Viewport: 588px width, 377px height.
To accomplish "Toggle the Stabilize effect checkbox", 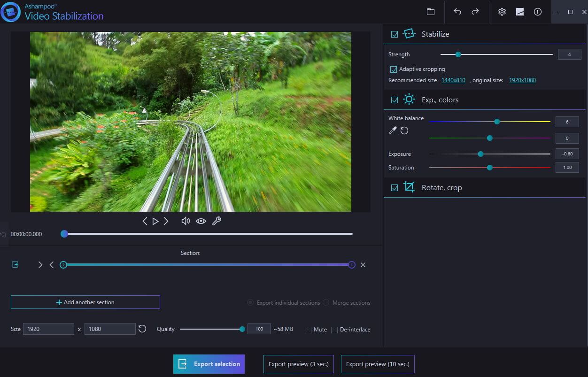I will (395, 34).
